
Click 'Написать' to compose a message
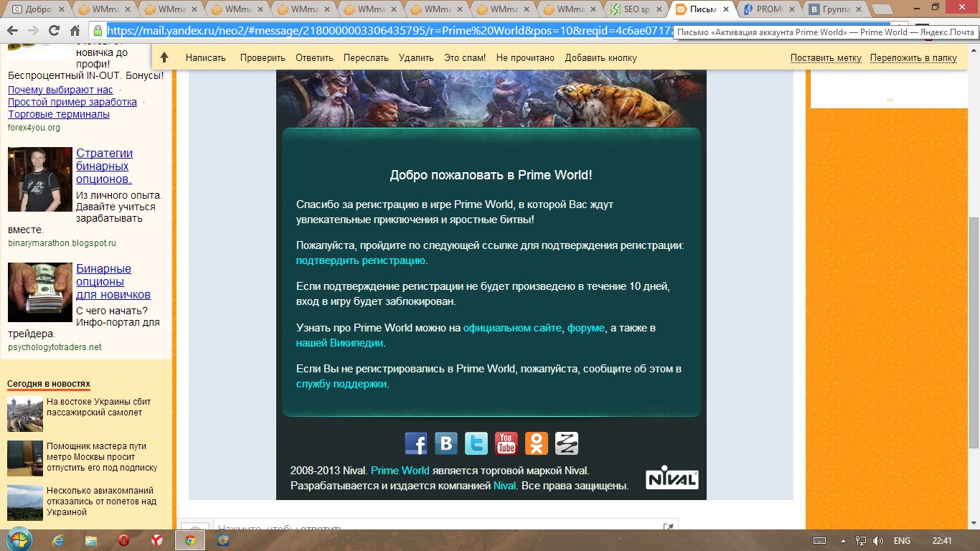click(205, 58)
